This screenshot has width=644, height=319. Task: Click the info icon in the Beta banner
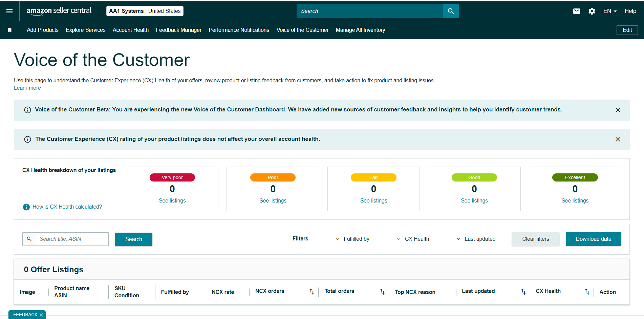point(28,110)
